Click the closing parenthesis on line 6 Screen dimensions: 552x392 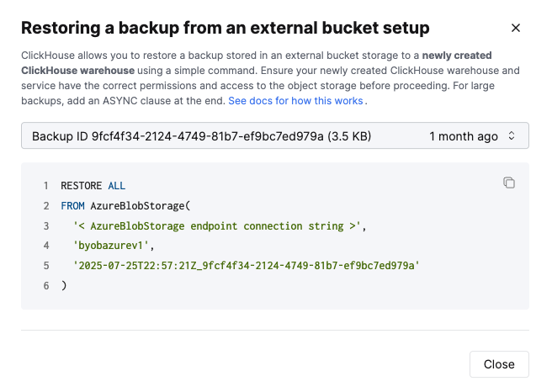pos(63,286)
